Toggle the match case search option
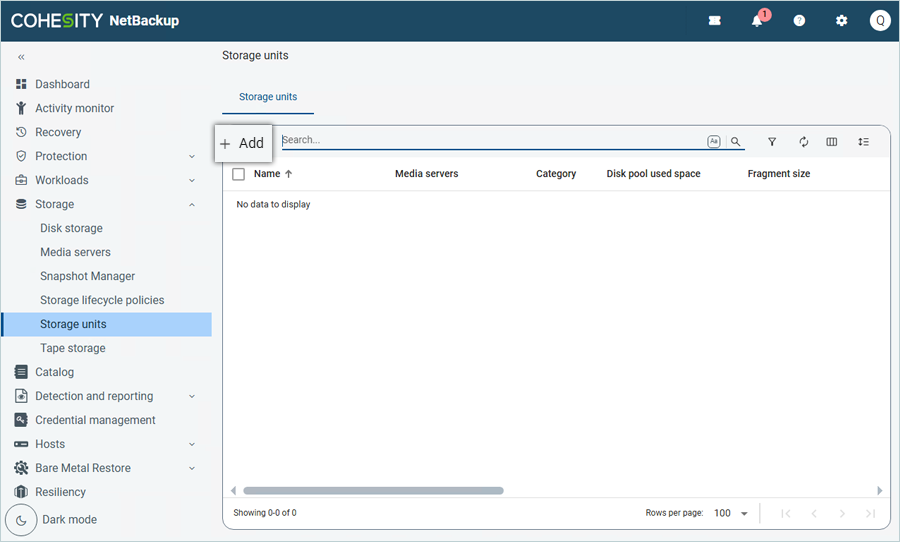This screenshot has height=542, width=900. coord(714,142)
